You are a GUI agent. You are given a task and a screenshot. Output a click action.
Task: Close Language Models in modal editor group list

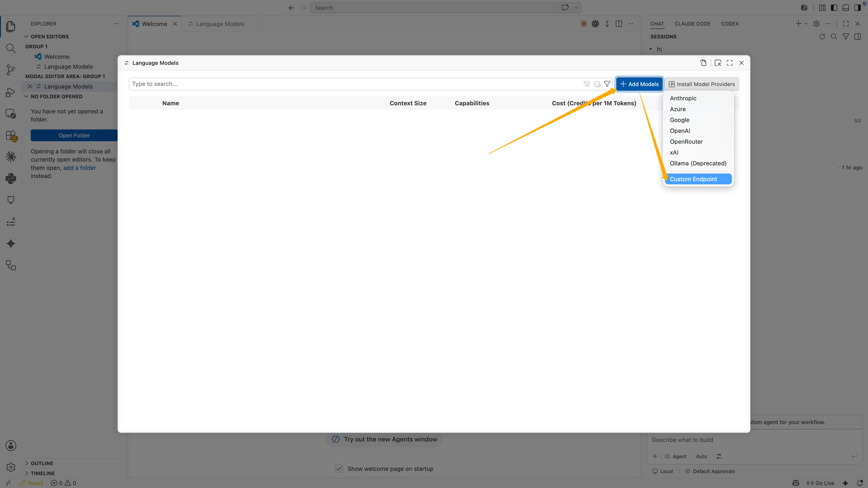click(x=30, y=86)
